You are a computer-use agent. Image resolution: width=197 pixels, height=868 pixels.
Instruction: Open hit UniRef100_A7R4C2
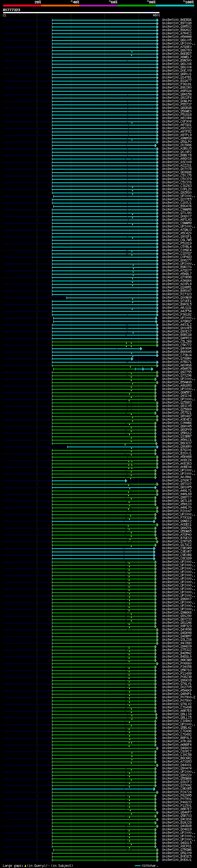click(x=177, y=33)
